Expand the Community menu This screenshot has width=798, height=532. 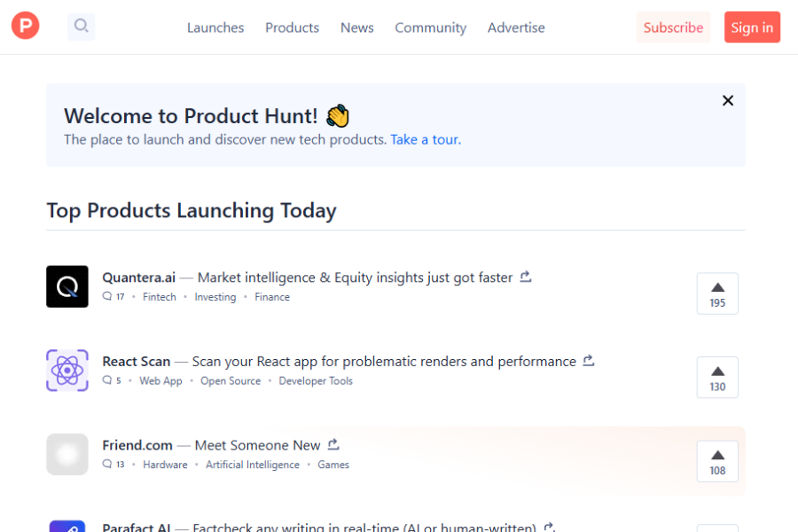430,27
